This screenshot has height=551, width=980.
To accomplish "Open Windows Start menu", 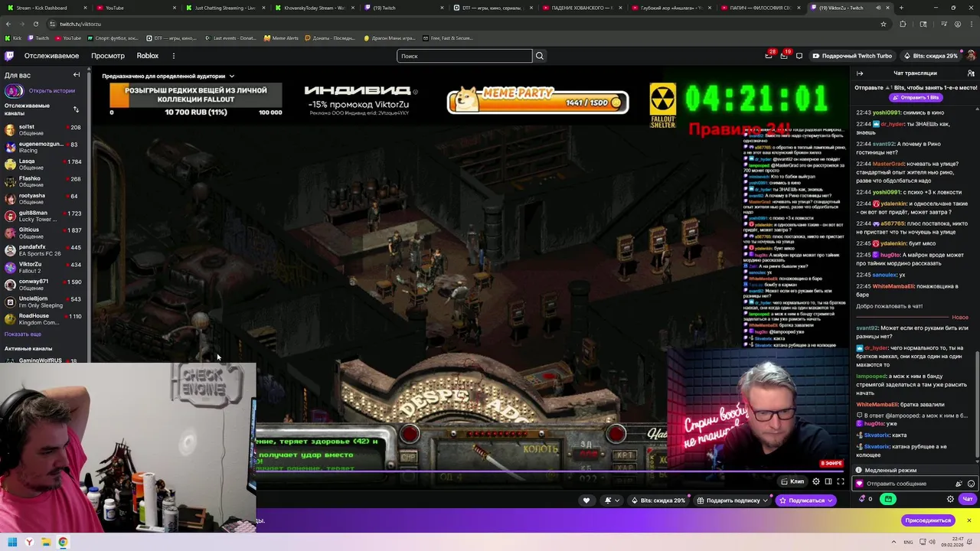I will 12,543.
